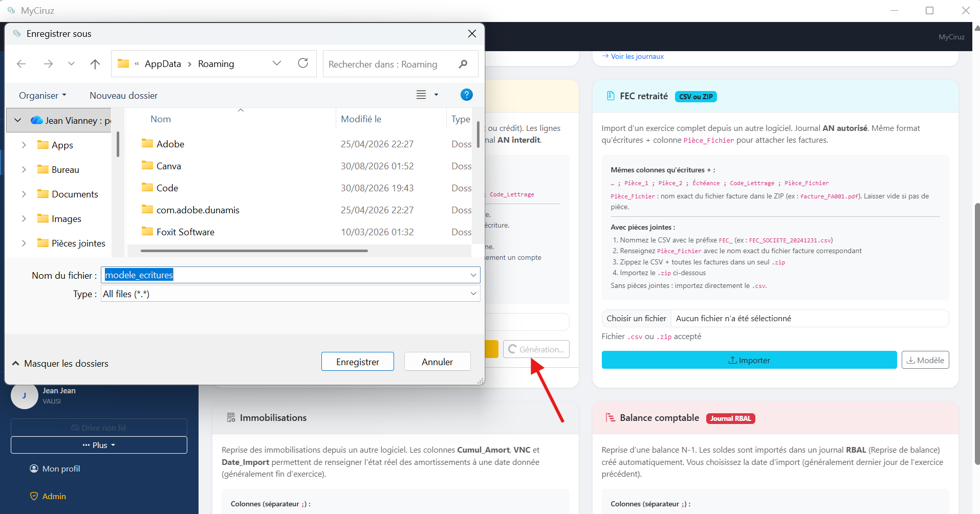
Task: Click the cyan Importer button
Action: coord(749,360)
